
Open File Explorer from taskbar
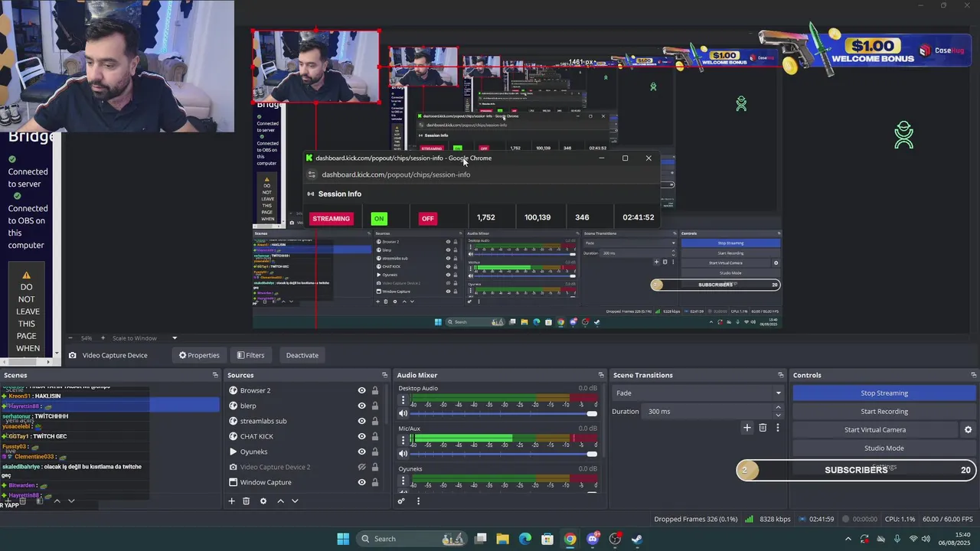[503, 539]
